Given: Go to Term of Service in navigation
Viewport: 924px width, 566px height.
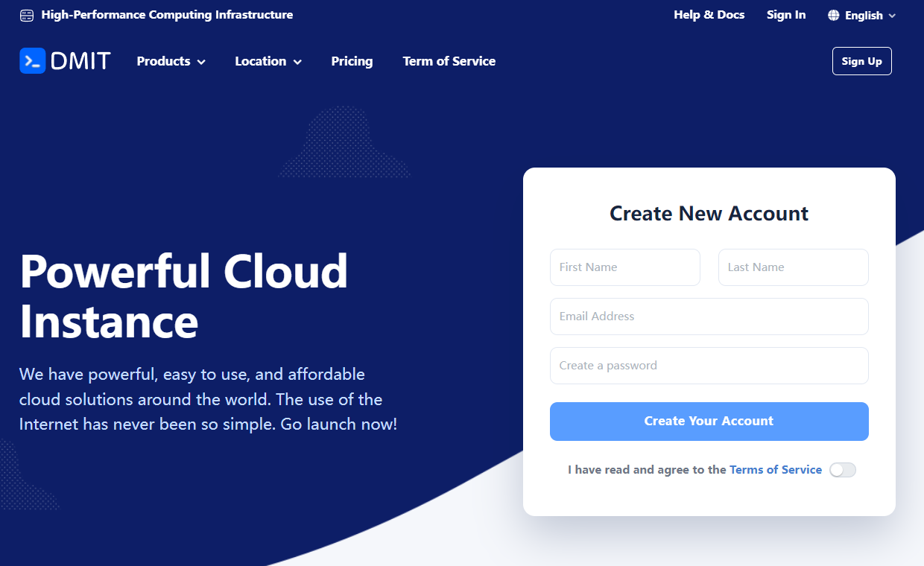Looking at the screenshot, I should [x=449, y=61].
